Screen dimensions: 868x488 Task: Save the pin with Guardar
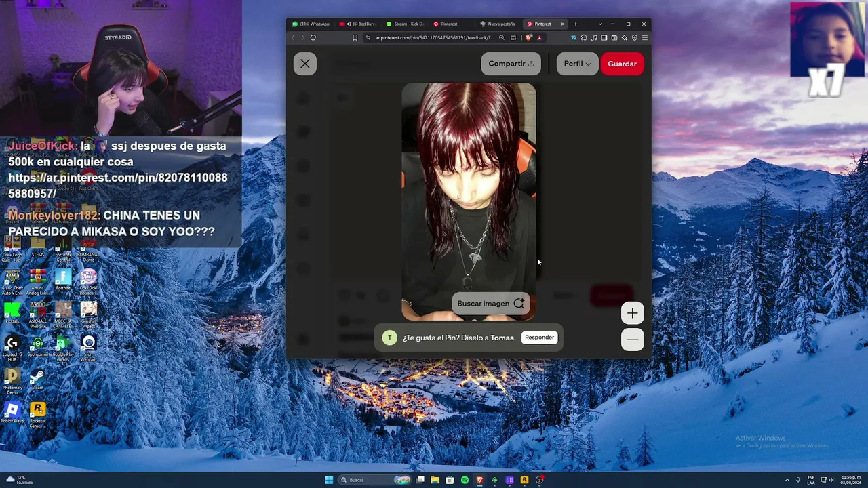[622, 64]
